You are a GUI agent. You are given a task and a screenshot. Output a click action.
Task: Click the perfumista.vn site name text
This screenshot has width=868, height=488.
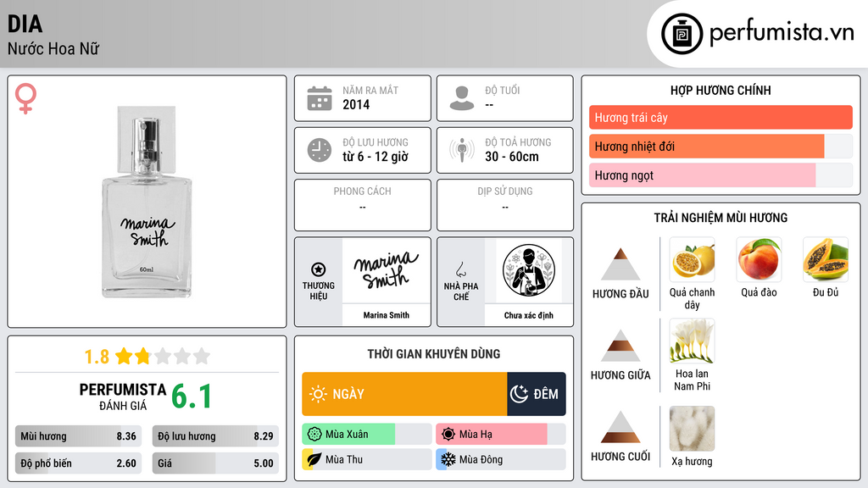(x=782, y=32)
